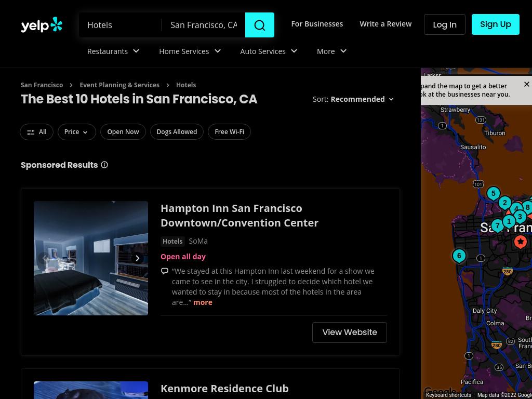Open the All filters button
The image size is (532, 399).
click(37, 132)
